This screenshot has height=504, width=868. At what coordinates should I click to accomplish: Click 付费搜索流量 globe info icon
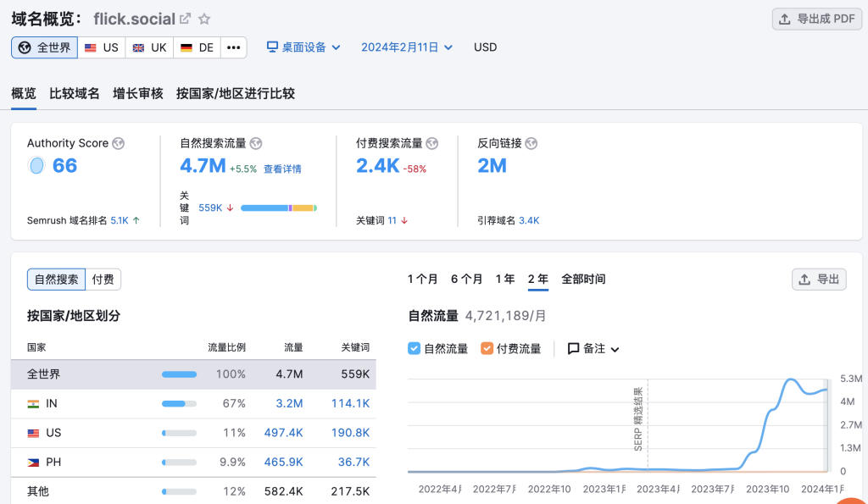pos(432,143)
